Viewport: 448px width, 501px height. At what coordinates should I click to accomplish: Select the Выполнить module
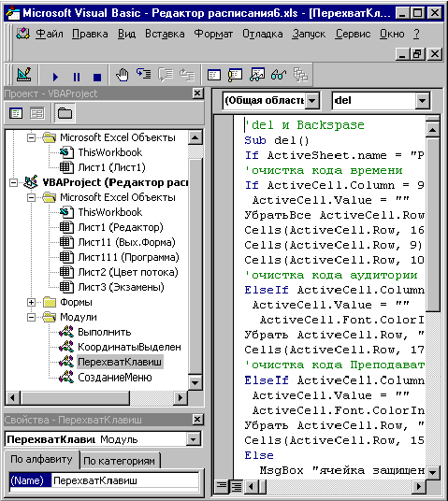105,333
